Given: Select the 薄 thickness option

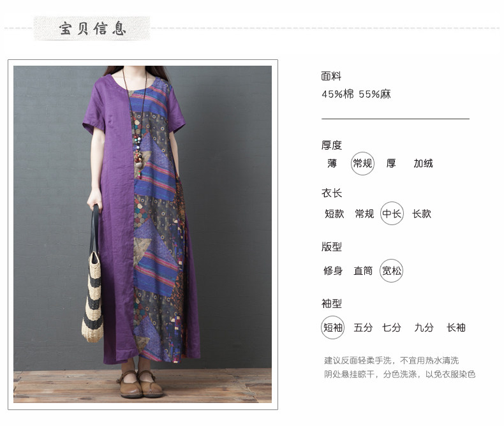Looking at the screenshot, I should click(332, 163).
